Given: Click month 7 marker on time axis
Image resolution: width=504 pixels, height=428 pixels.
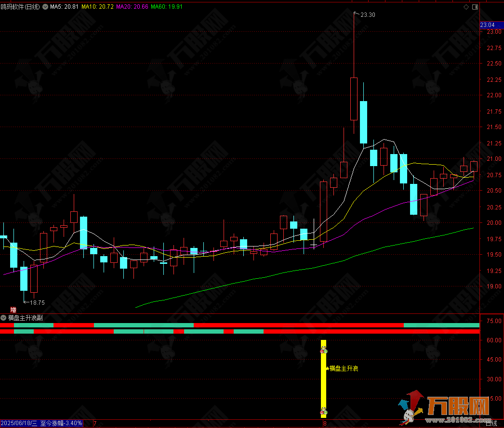Looking at the screenshot, I should pos(95,424).
